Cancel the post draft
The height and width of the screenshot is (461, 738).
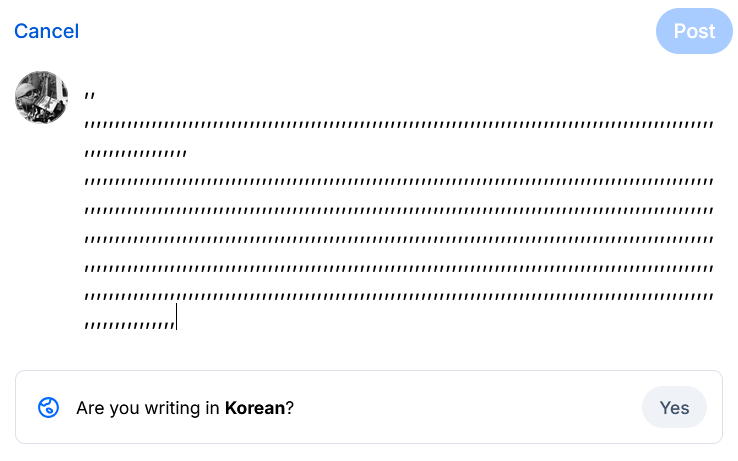click(46, 31)
